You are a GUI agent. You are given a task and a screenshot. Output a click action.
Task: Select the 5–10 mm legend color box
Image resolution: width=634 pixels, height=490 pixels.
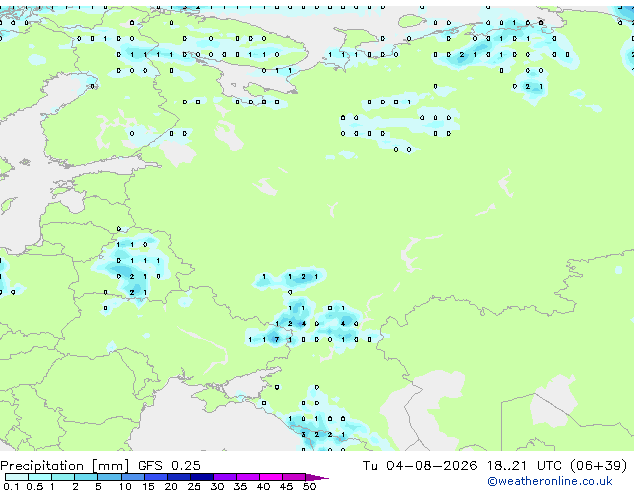coord(109,477)
